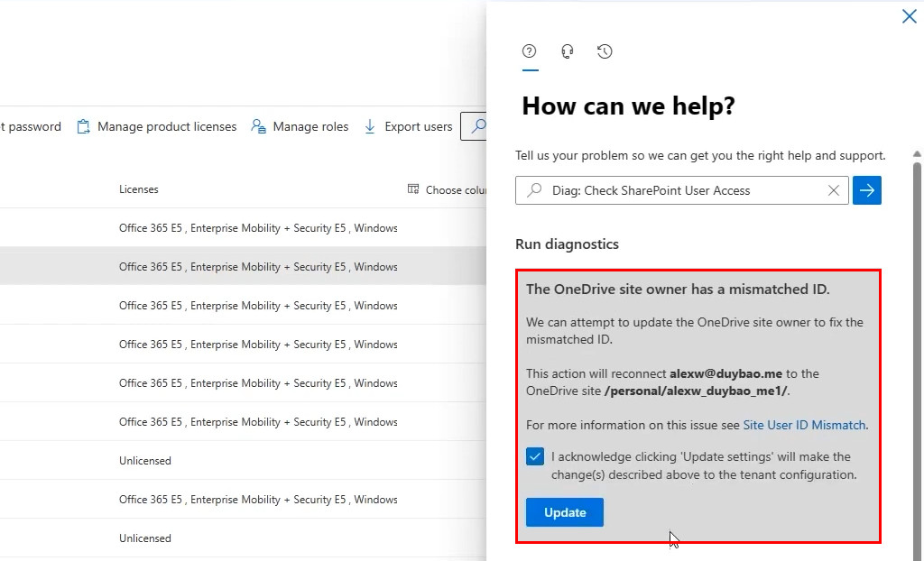The width and height of the screenshot is (924, 561).
Task: Click the last Unlicensed row
Action: (243, 538)
